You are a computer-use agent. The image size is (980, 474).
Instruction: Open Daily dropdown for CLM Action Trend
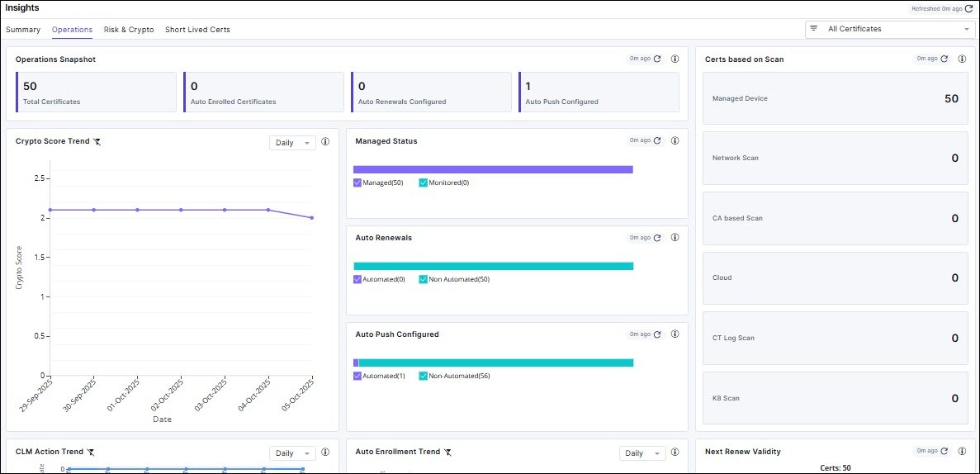tap(292, 453)
